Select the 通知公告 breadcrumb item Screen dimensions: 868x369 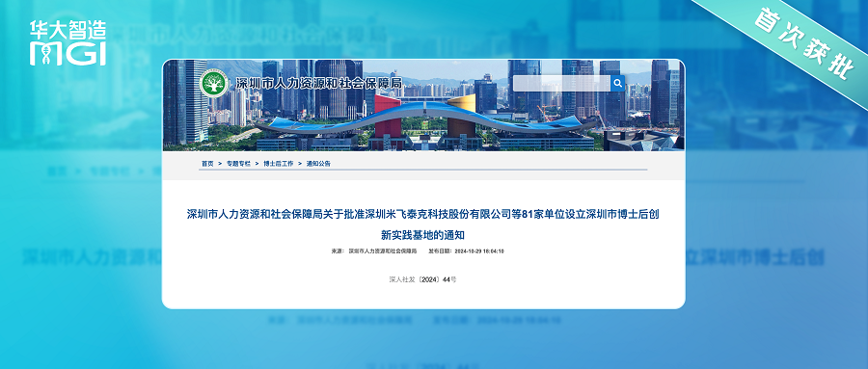318,164
